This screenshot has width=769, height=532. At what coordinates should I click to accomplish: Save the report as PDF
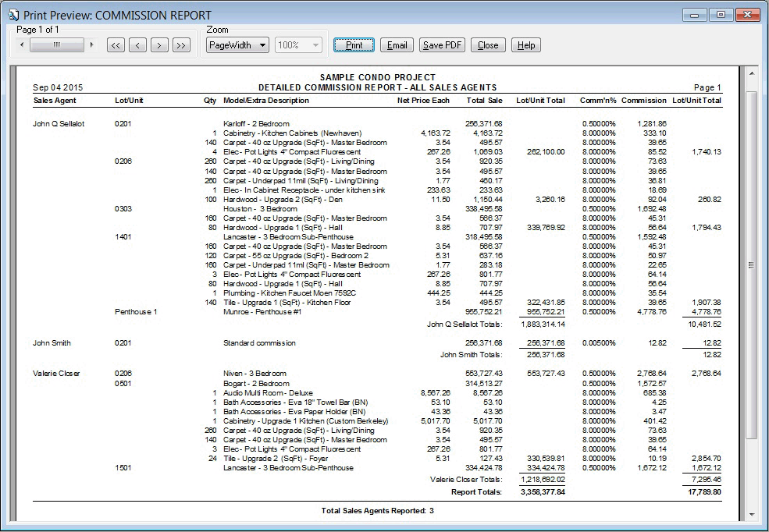pyautogui.click(x=442, y=45)
